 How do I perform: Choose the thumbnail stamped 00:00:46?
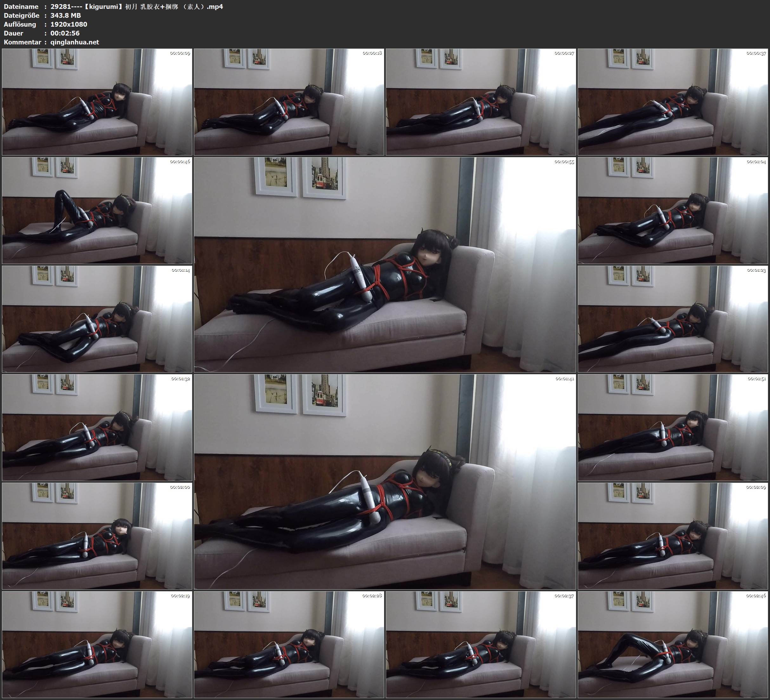tap(97, 210)
